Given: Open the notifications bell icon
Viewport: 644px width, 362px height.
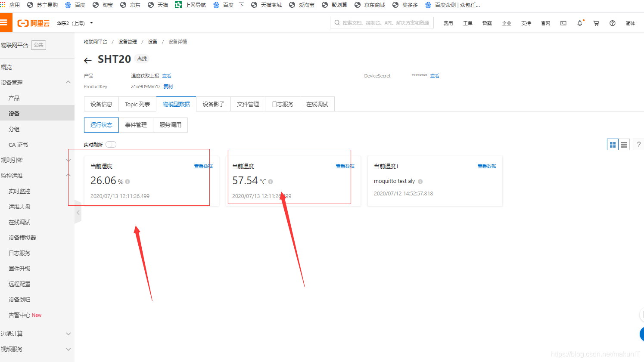Looking at the screenshot, I should click(x=580, y=23).
